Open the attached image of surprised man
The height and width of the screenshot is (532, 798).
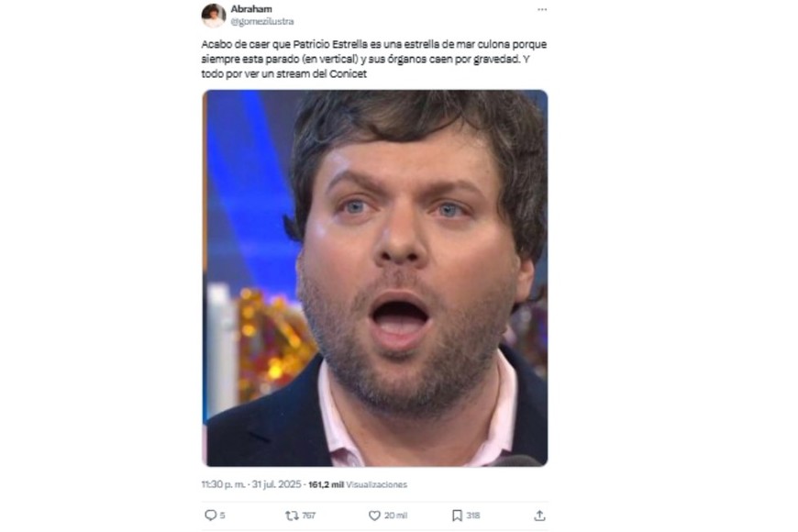pos(374,278)
